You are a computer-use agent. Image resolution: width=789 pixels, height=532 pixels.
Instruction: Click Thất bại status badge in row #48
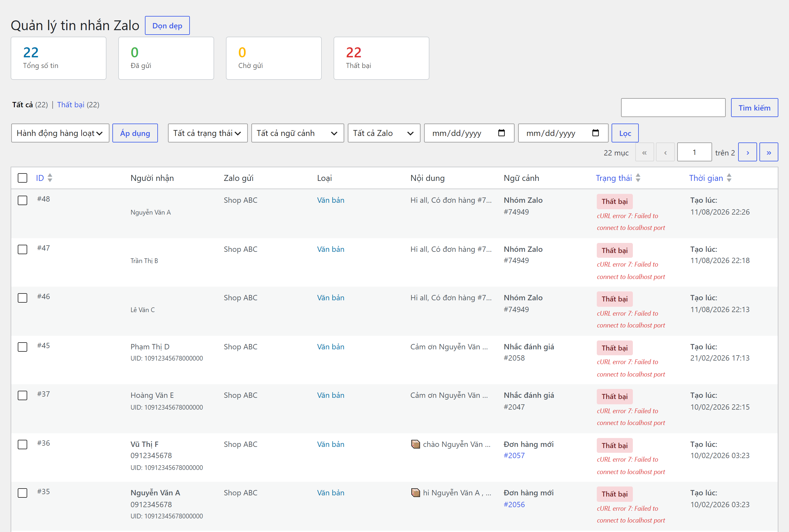[x=615, y=202]
